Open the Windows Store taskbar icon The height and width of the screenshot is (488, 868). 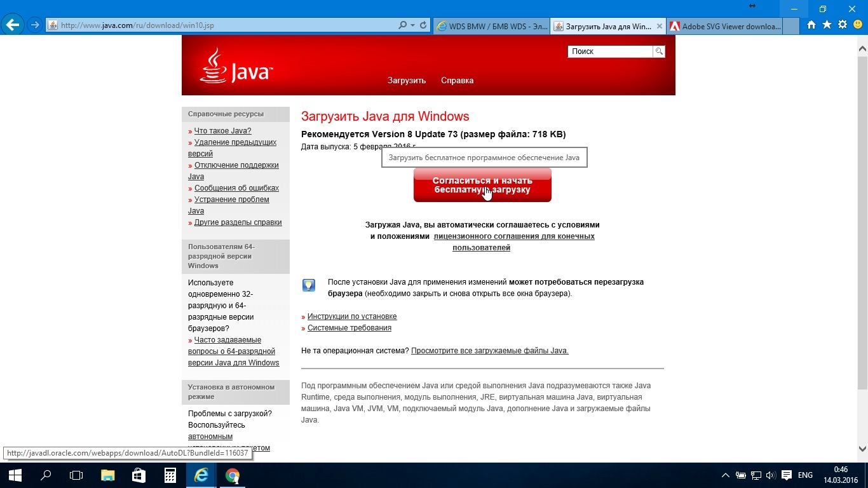(x=139, y=475)
